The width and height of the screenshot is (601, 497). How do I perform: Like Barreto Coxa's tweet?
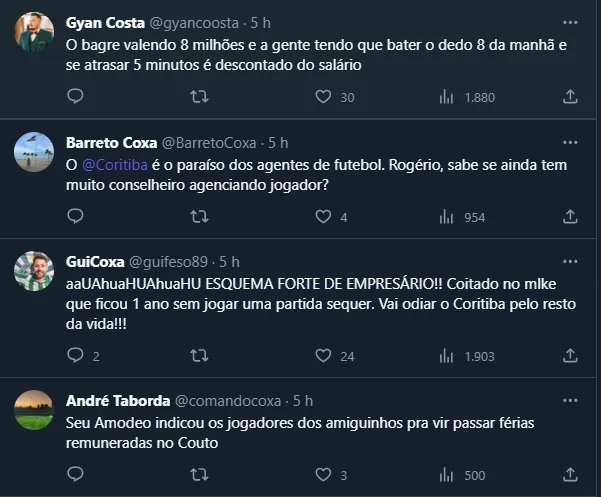click(323, 217)
